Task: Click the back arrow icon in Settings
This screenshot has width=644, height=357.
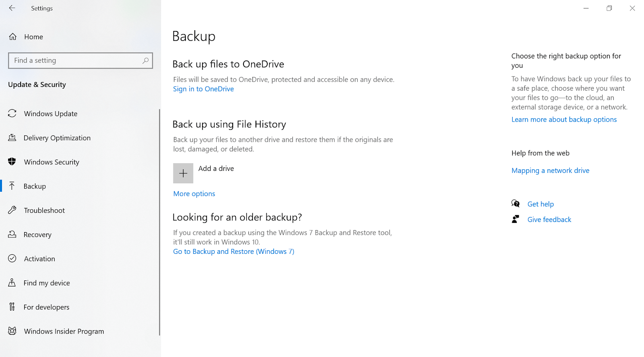Action: coord(12,8)
